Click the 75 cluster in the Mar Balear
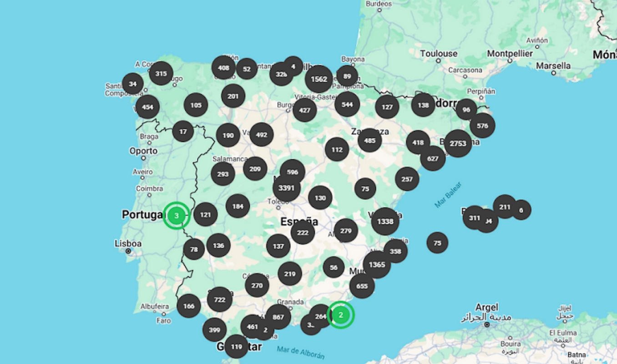Image resolution: width=617 pixels, height=364 pixels. coord(437,243)
